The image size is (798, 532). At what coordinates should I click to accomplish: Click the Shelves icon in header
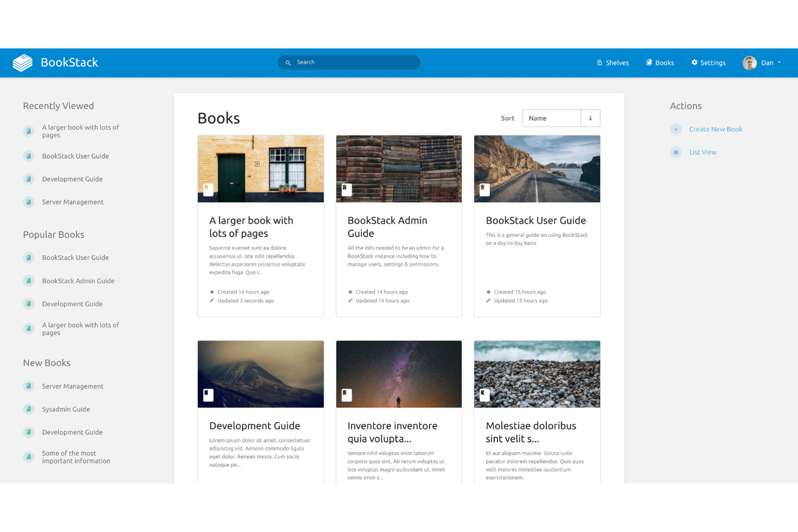600,63
